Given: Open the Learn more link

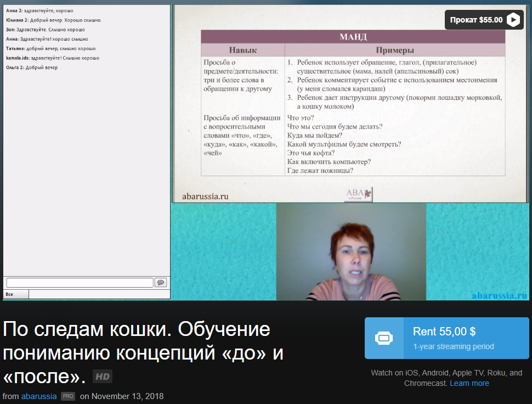Looking at the screenshot, I should pos(469,383).
